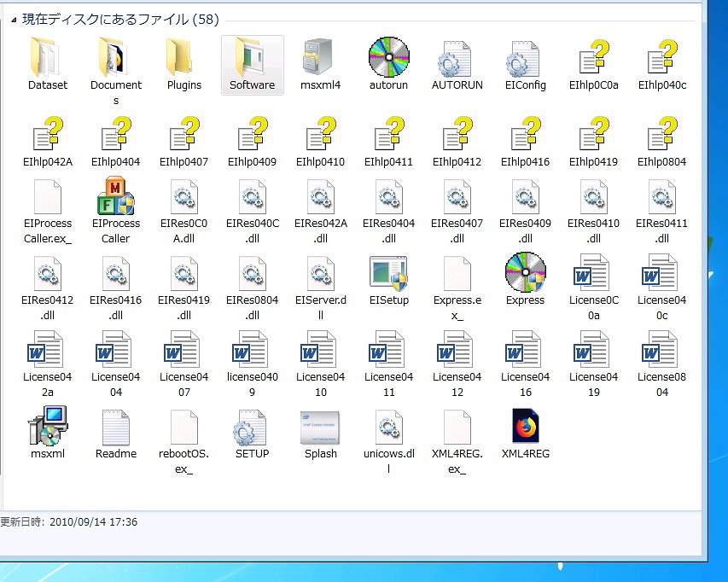Open the Documents folder

pyautogui.click(x=115, y=58)
